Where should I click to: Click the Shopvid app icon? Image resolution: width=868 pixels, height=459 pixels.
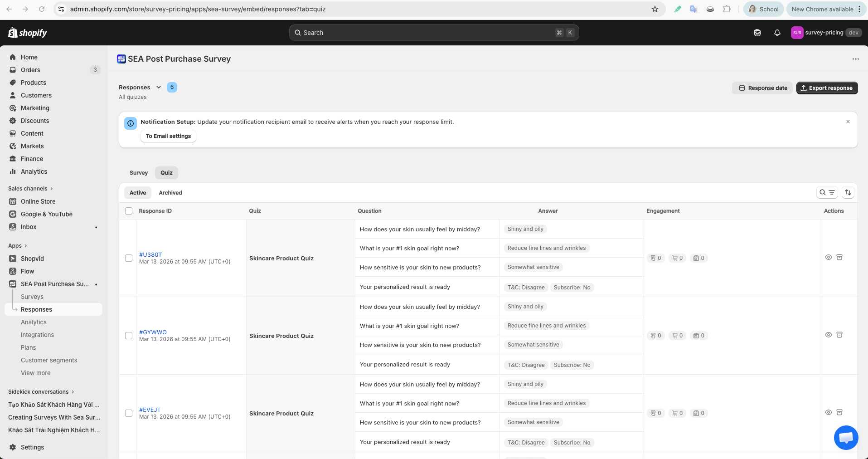(13, 259)
